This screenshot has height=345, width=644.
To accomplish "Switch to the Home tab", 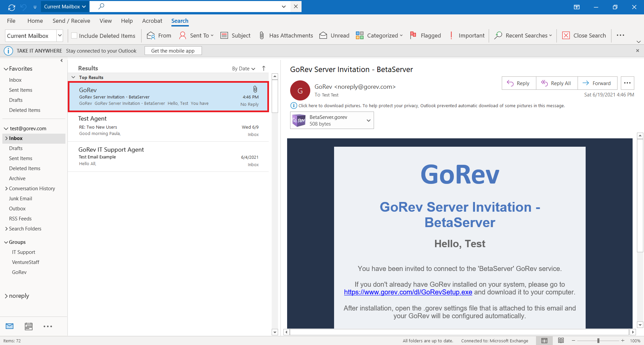I will click(x=35, y=21).
